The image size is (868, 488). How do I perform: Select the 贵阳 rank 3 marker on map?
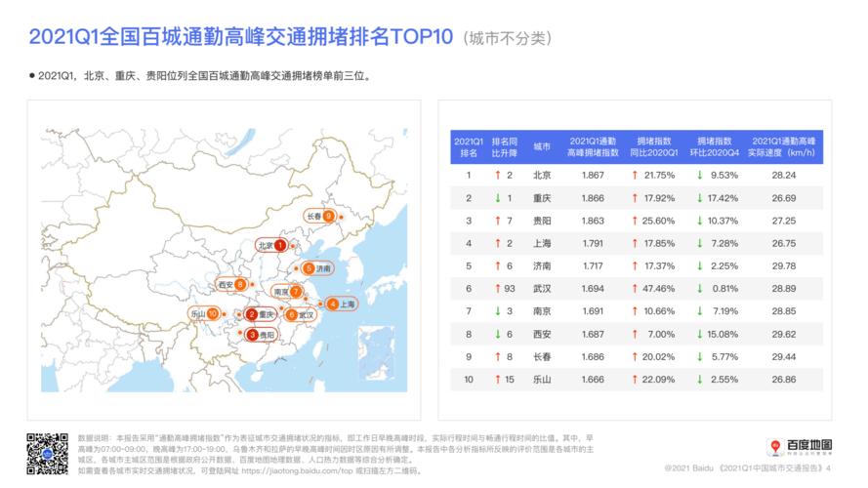tap(262, 335)
